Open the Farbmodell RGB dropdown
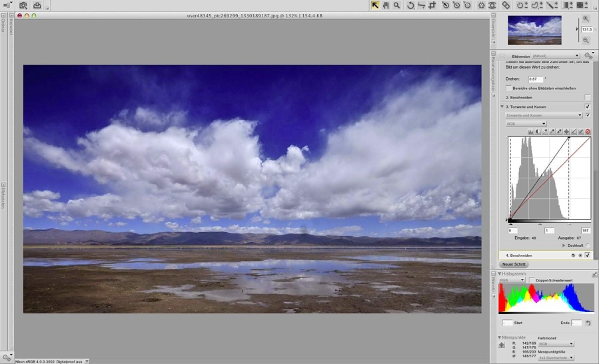Screen dimensions: 599x364 click(556, 344)
